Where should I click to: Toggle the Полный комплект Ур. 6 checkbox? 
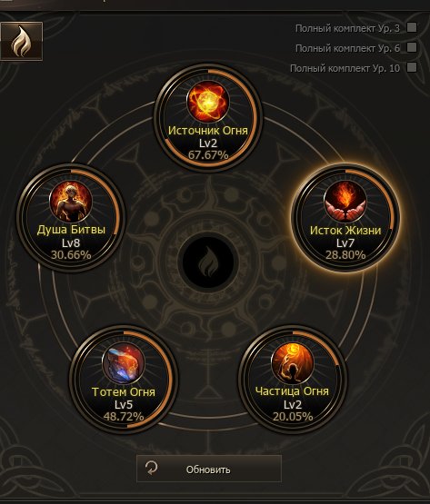(412, 47)
